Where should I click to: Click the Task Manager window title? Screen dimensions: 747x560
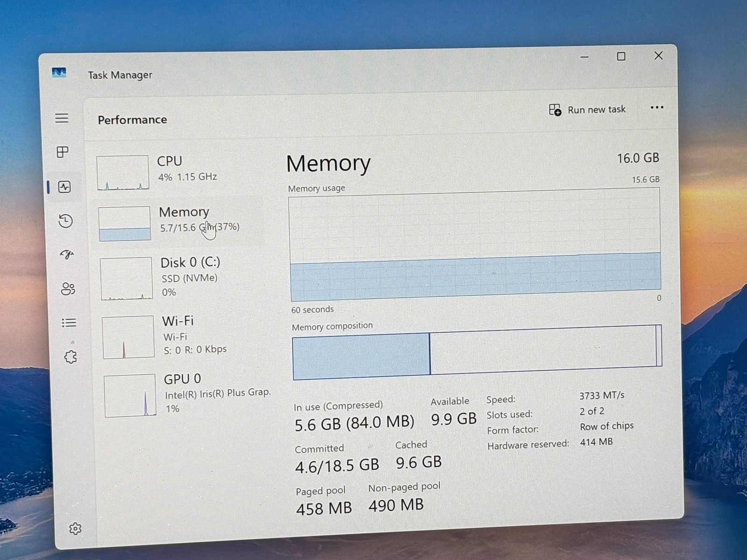[x=120, y=75]
